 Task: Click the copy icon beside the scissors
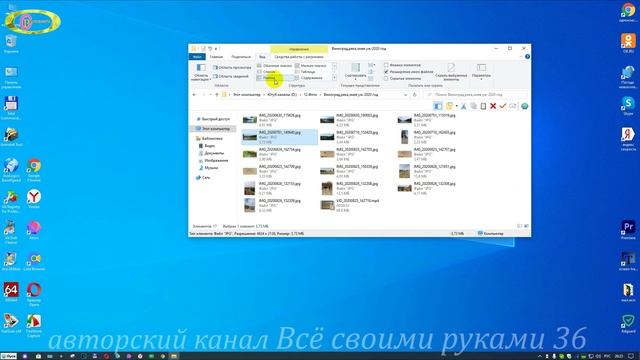[473, 106]
